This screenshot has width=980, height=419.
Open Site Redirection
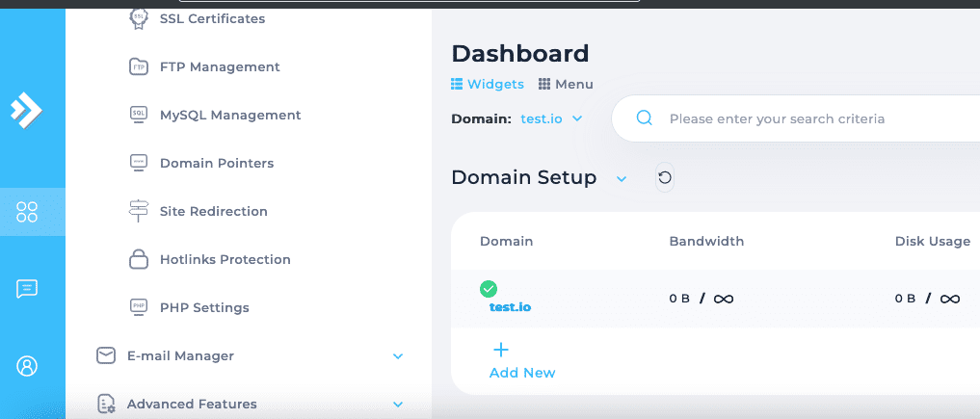point(214,211)
